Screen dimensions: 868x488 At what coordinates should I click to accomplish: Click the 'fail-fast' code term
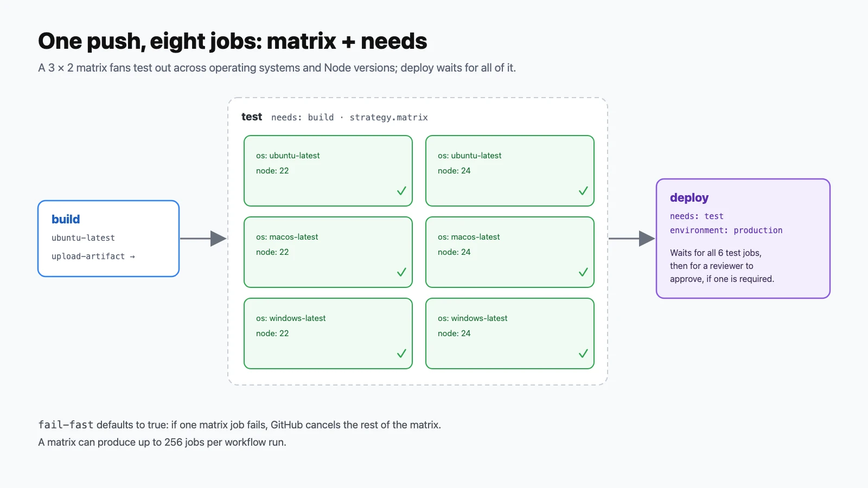pos(66,425)
